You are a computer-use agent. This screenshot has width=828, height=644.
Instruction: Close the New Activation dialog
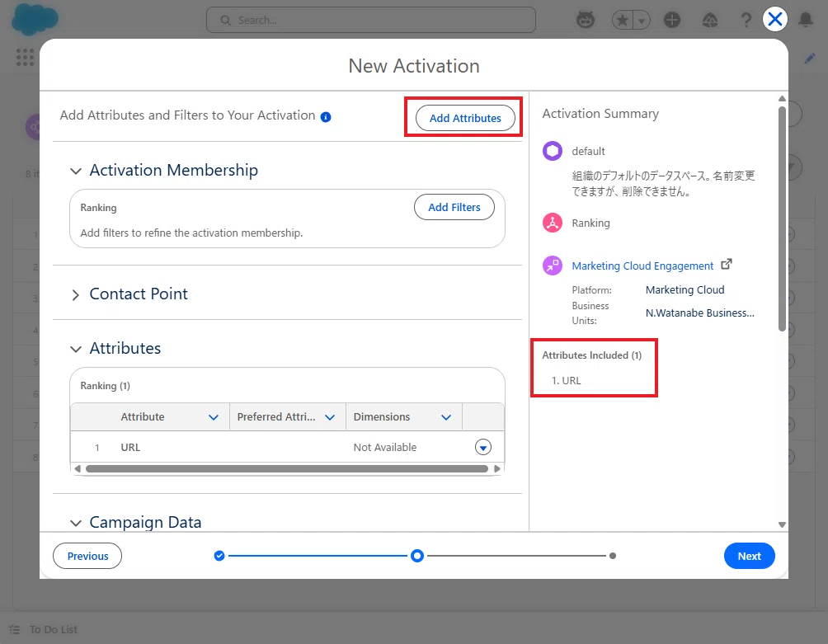click(774, 20)
